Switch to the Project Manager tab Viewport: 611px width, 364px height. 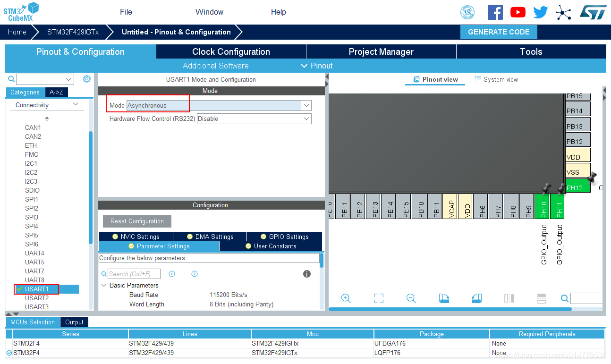[x=381, y=51]
